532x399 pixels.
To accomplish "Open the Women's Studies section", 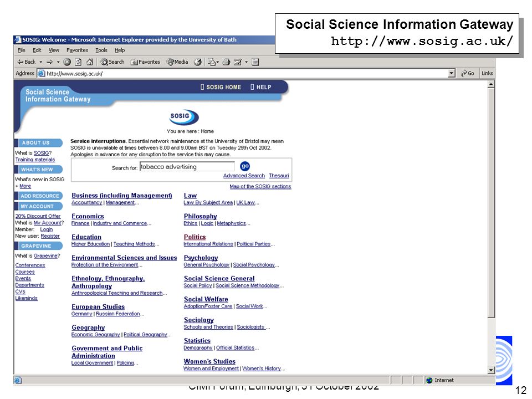I will click(209, 361).
